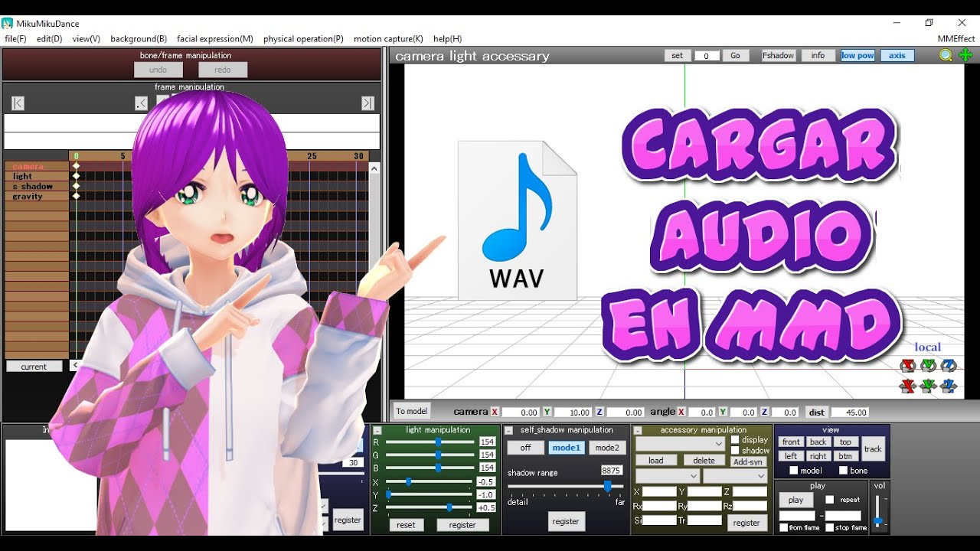Open the MMEffect menu
The width and height of the screenshot is (980, 551).
(x=956, y=38)
